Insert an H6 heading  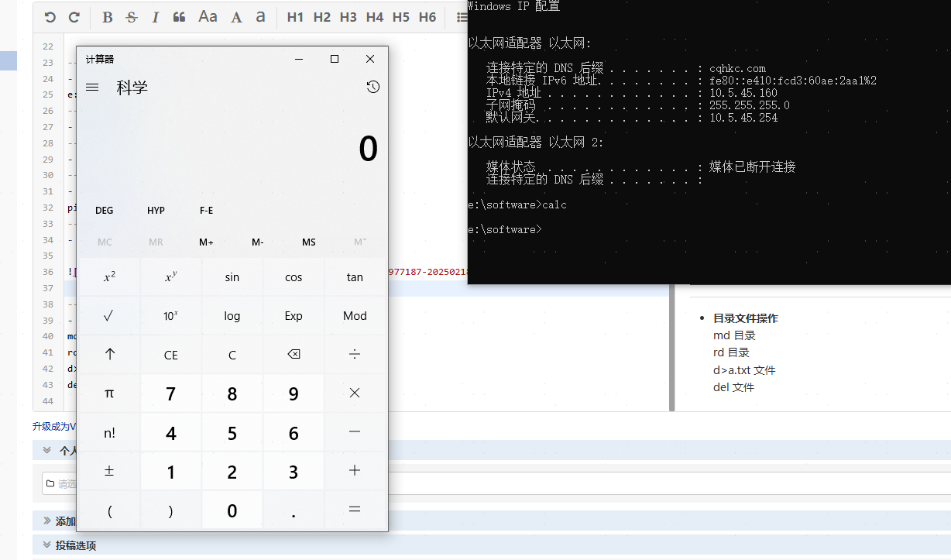[427, 17]
